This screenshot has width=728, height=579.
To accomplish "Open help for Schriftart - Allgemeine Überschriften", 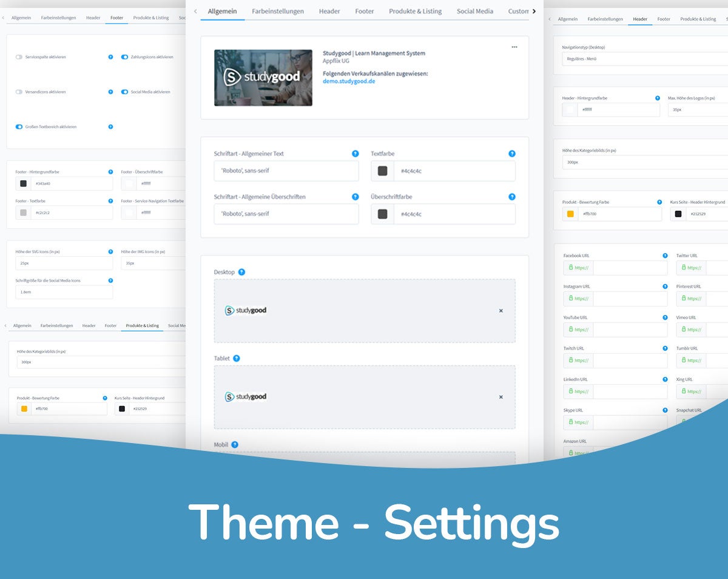I will [x=355, y=197].
